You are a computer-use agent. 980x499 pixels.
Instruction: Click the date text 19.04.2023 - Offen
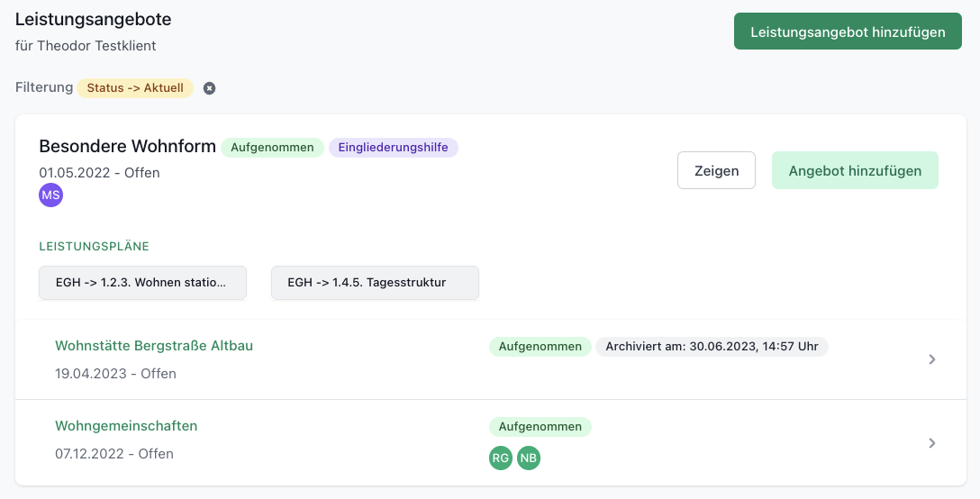(115, 373)
